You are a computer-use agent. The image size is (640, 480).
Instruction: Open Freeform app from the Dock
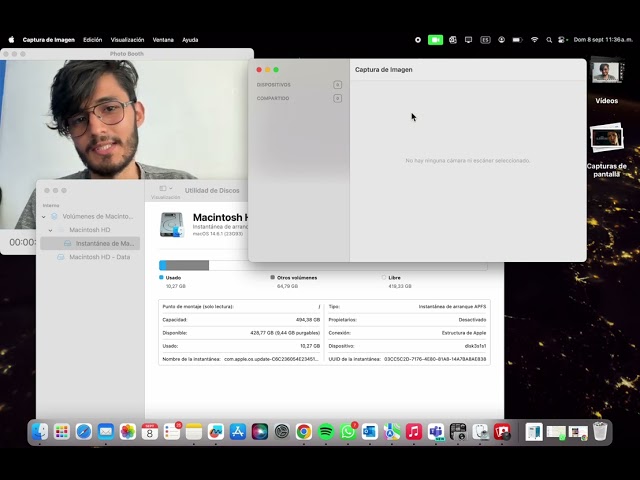click(x=216, y=432)
